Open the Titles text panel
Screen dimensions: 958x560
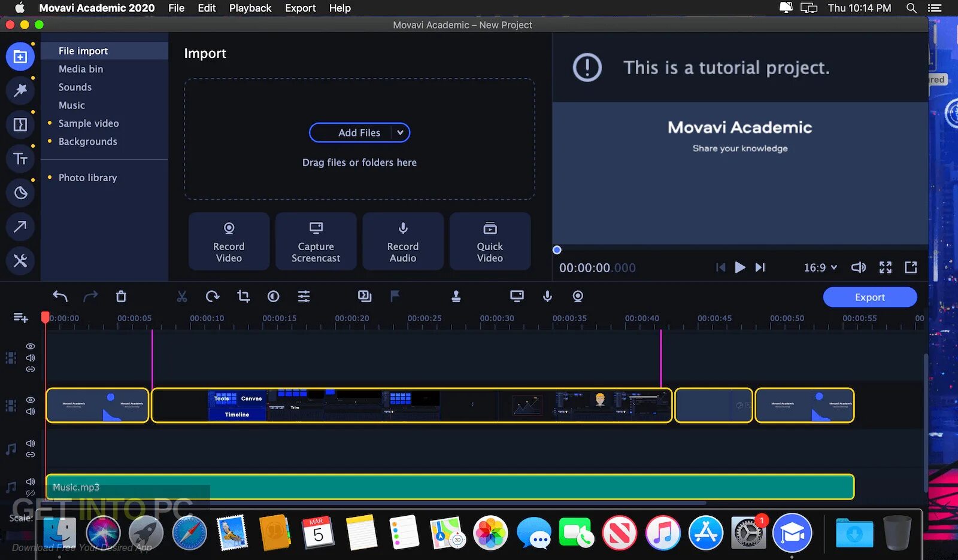(x=20, y=159)
